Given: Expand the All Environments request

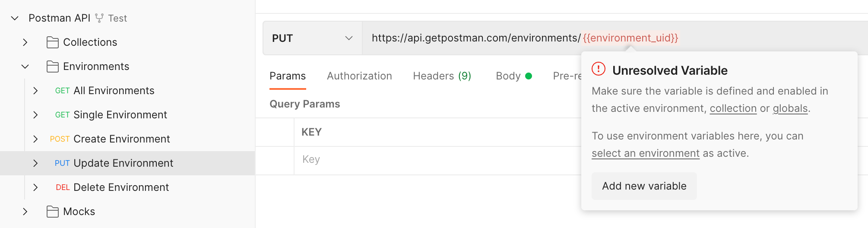Looking at the screenshot, I should (35, 91).
